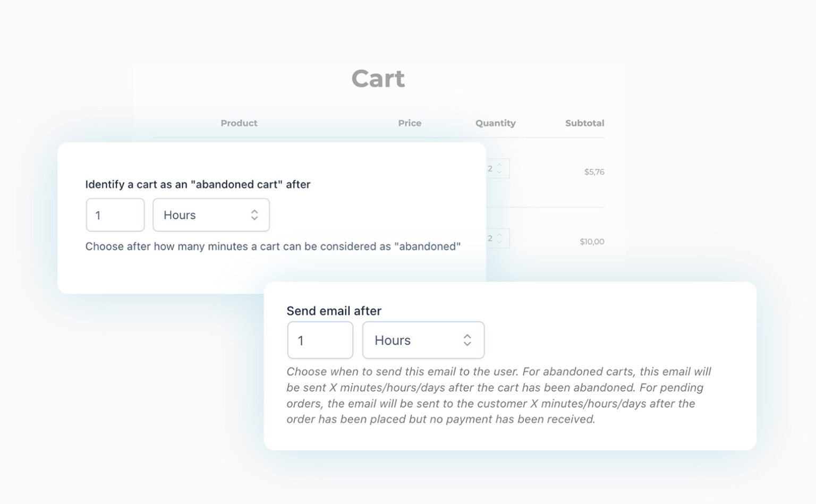The width and height of the screenshot is (816, 504).
Task: Select the first quantity field showing 2
Action: pos(490,168)
